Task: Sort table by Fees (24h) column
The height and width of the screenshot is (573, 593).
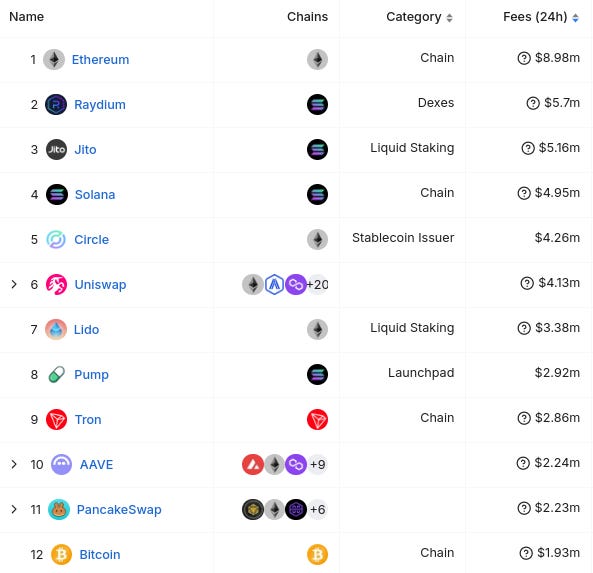Action: point(541,17)
